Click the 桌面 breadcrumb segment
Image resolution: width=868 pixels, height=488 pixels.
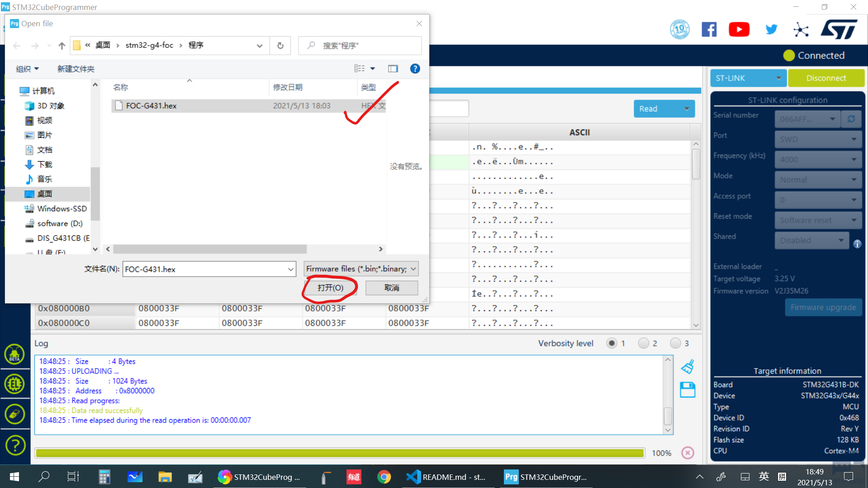[103, 45]
